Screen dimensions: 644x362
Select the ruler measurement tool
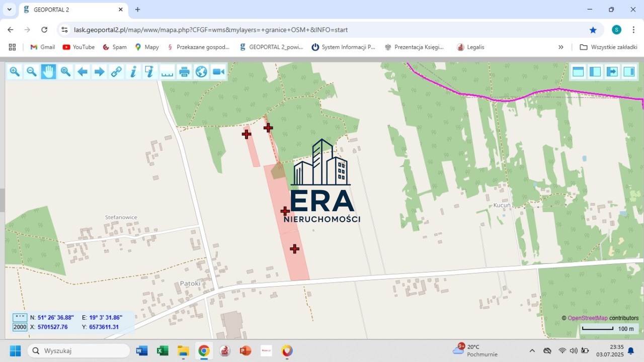point(167,72)
